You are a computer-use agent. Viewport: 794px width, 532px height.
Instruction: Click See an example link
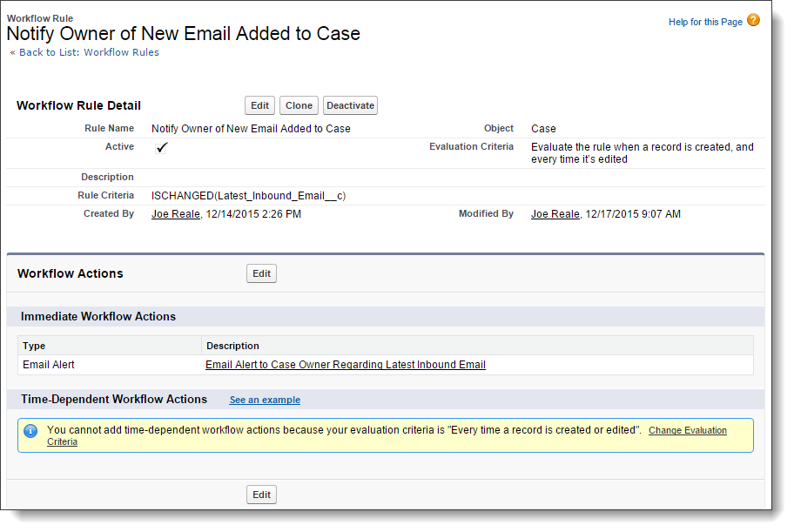coord(265,400)
